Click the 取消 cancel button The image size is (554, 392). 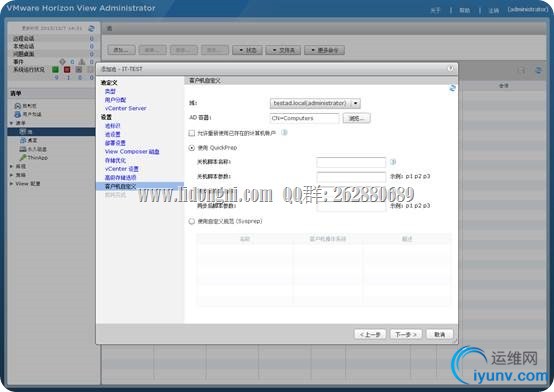440,334
